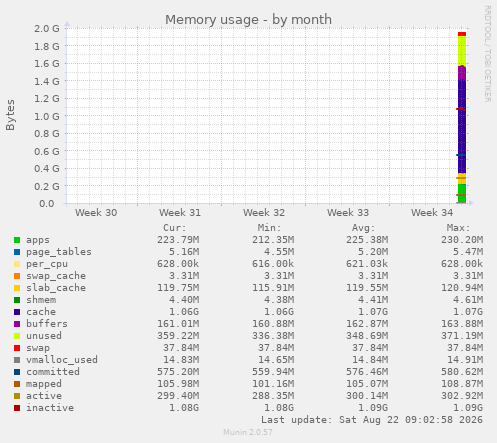Click the blue page_tables legend swatch
This screenshot has height=443, width=497.
tap(17, 252)
